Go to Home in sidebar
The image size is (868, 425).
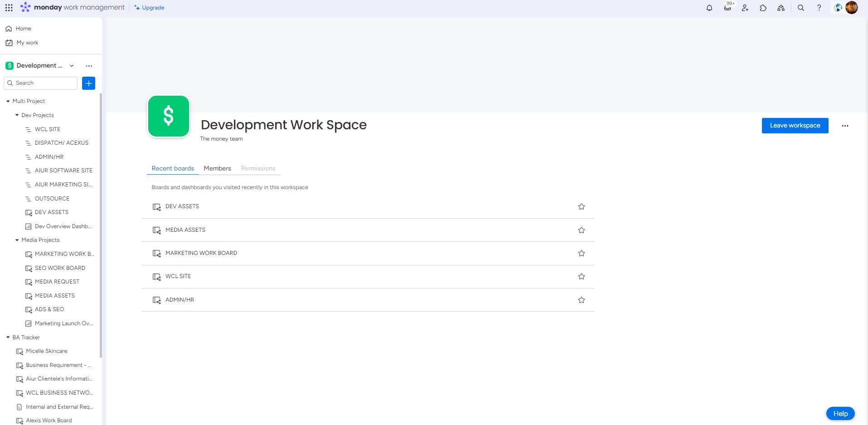24,29
